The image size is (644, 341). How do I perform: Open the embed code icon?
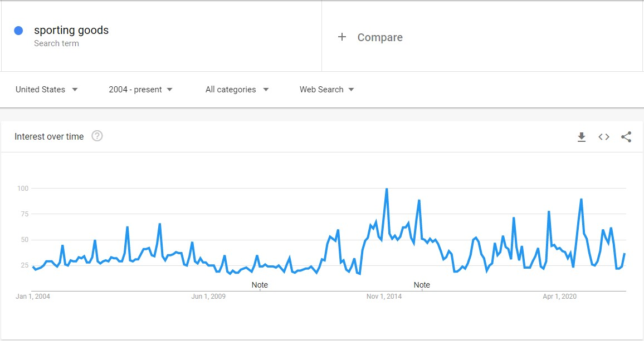coord(604,137)
